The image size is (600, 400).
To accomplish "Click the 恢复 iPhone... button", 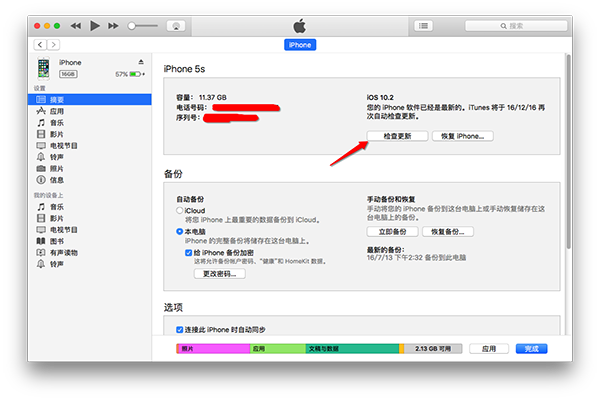I will [x=463, y=136].
